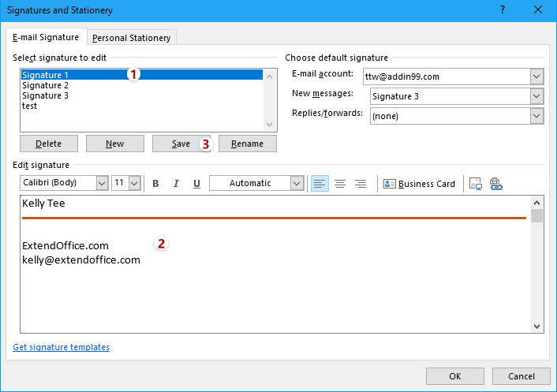Open the font size 11 dropdown

click(x=134, y=183)
